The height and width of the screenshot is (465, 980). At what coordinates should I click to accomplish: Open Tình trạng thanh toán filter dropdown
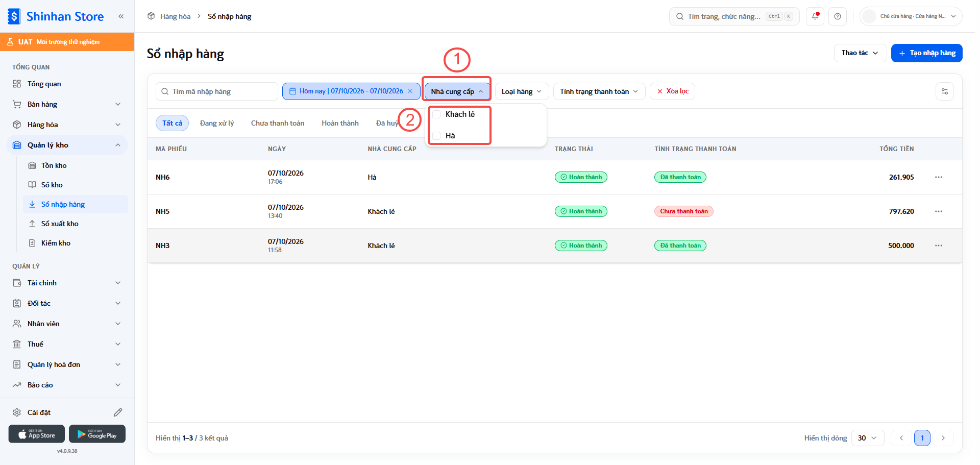pyautogui.click(x=599, y=91)
